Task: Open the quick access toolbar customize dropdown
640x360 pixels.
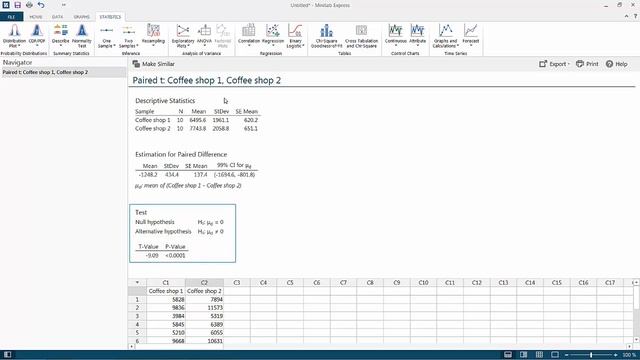Action: click(x=64, y=5)
